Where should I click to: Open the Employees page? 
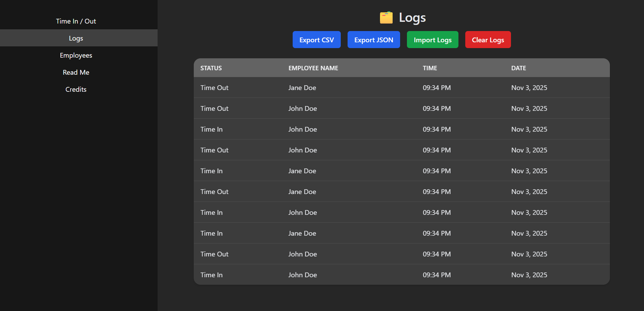tap(76, 55)
